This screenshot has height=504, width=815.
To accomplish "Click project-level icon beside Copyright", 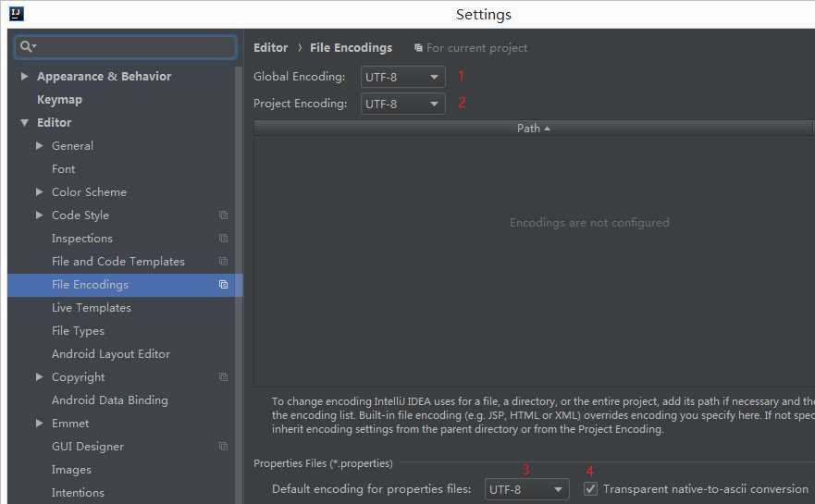I will click(223, 377).
